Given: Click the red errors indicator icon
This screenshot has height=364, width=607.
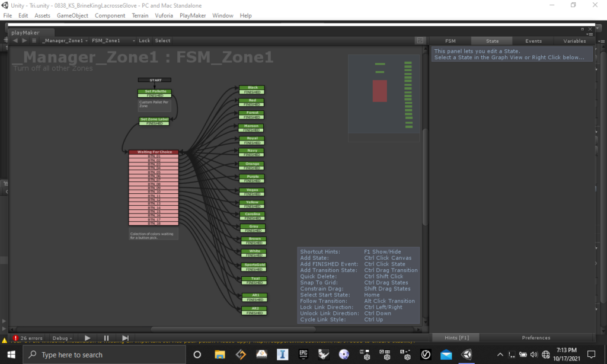Looking at the screenshot, I should pyautogui.click(x=15, y=338).
